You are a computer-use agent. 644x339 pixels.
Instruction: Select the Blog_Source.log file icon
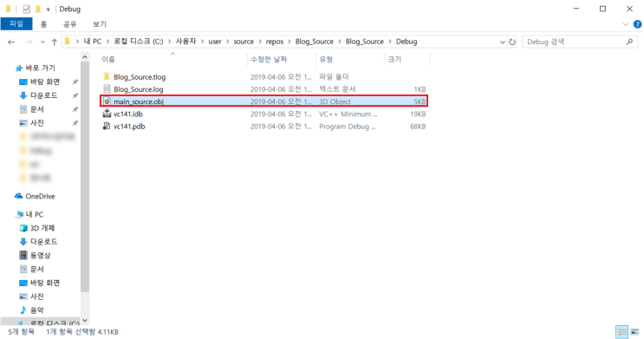[x=107, y=88]
